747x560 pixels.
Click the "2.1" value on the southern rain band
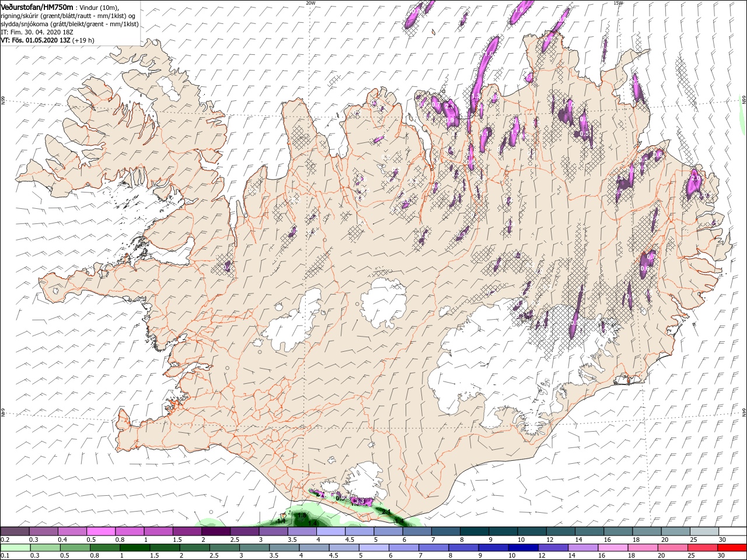[386, 512]
